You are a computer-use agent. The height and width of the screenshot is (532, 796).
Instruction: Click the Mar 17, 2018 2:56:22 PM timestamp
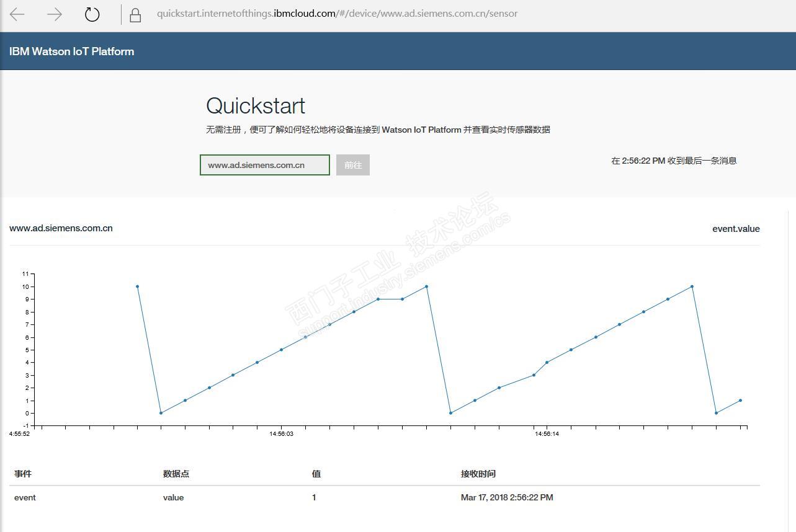[x=507, y=497]
